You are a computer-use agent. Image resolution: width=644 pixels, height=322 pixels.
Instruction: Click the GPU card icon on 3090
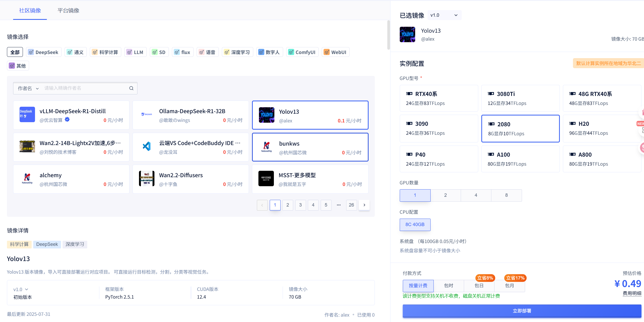click(x=409, y=124)
